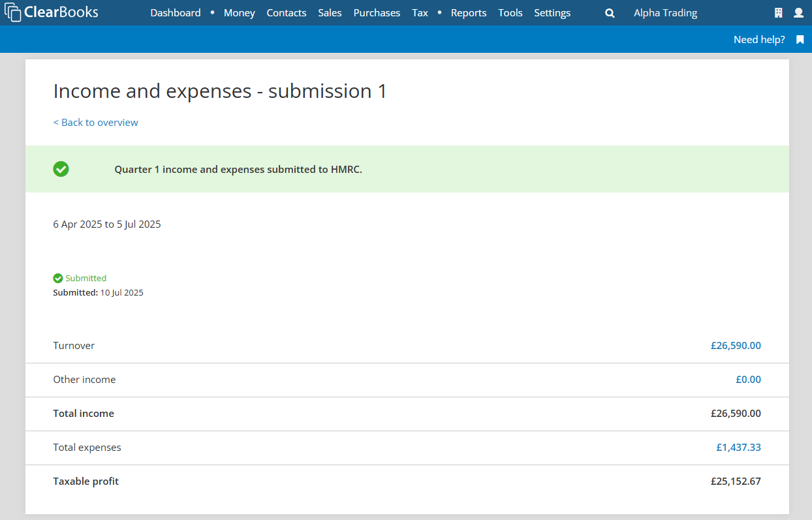This screenshot has width=812, height=520.
Task: Click the green check in submitted banner
Action: point(61,169)
